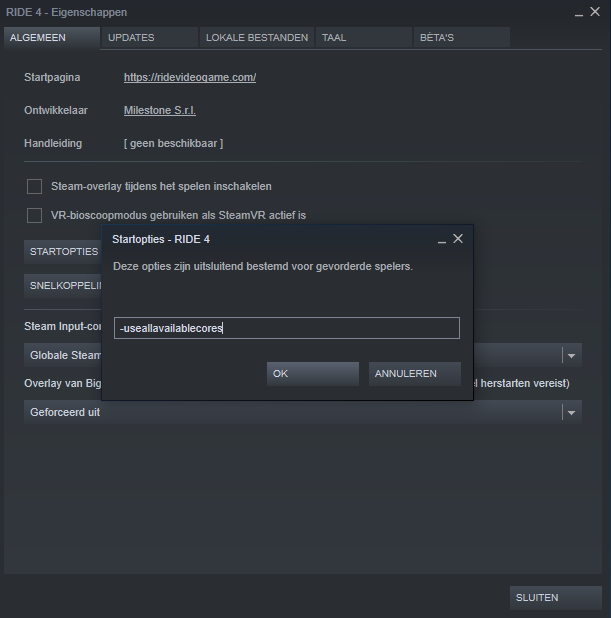
Task: Cancel with the ANNULEREN button
Action: (x=415, y=374)
